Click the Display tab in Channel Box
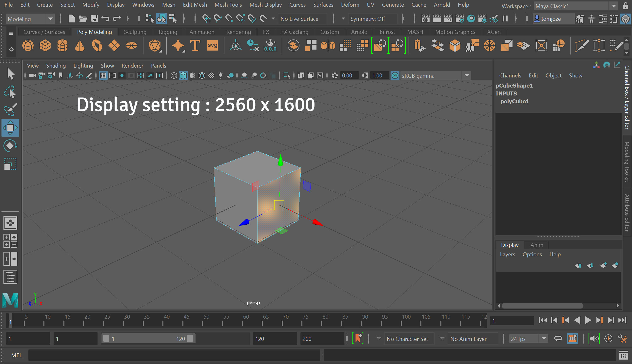 510,245
